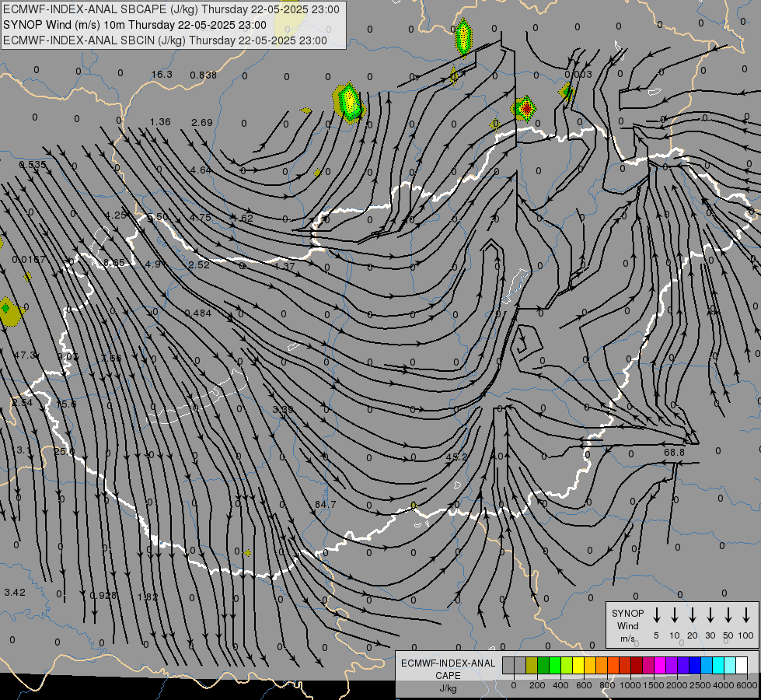The height and width of the screenshot is (700, 761).
Task: Select the olive CAPE legend swatch
Action: (532, 666)
